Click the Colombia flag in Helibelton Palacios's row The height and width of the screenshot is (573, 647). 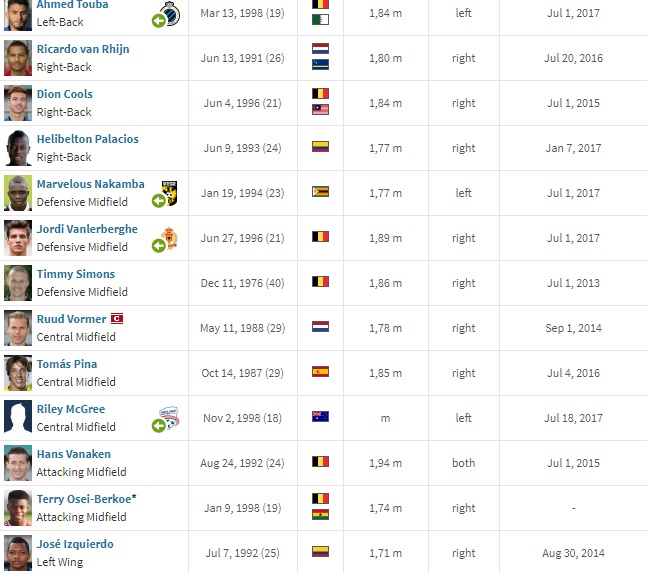point(320,148)
